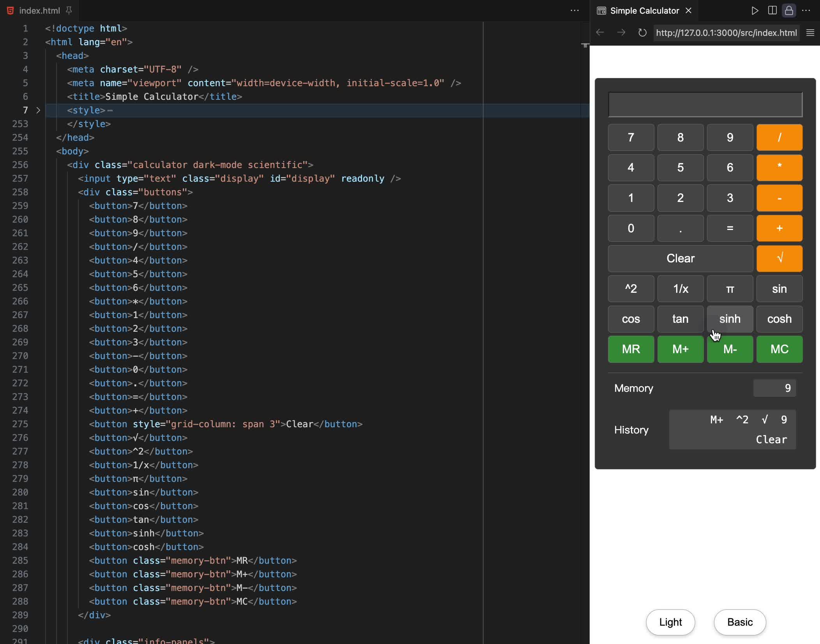This screenshot has height=644, width=820.
Task: Click the pin icon on index.html tab
Action: point(69,11)
